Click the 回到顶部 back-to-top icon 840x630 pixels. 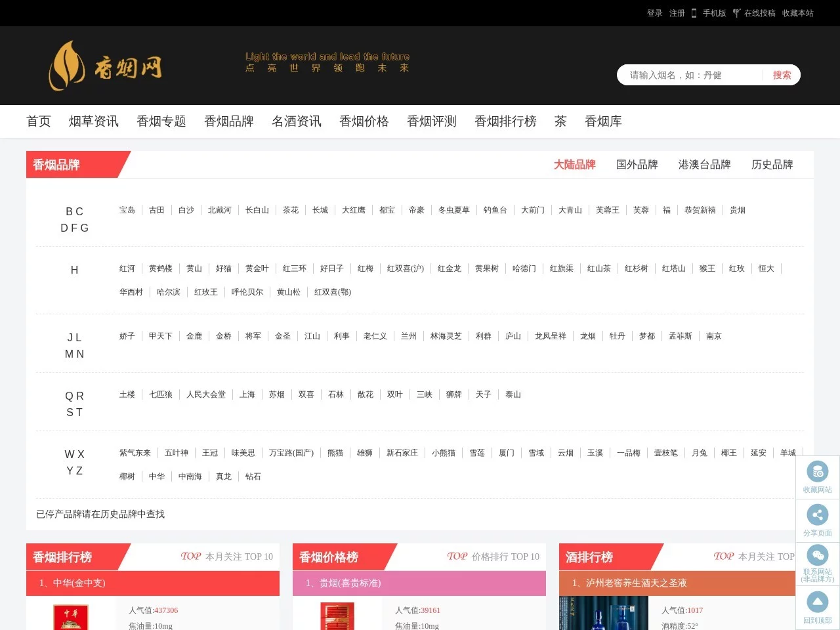click(x=817, y=601)
